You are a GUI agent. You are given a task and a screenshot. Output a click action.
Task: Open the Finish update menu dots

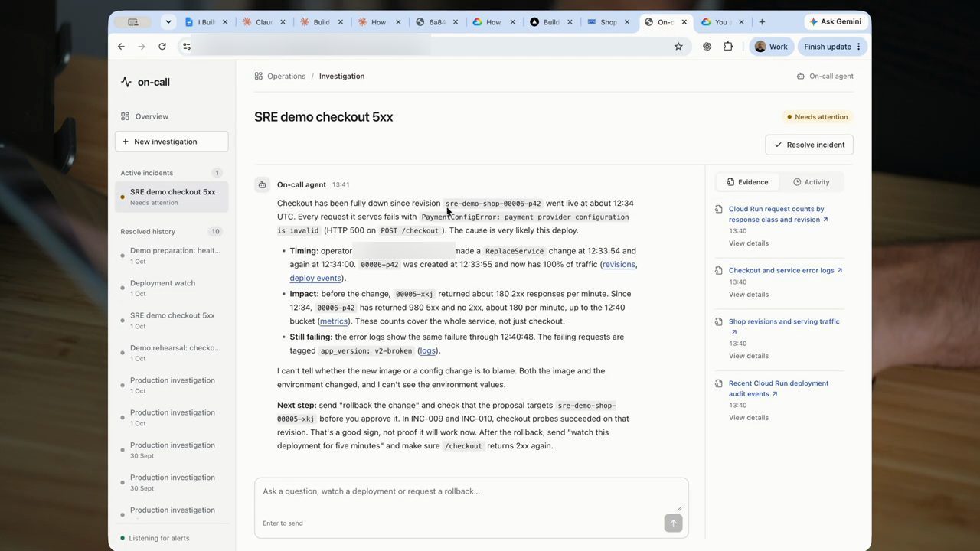pos(859,47)
